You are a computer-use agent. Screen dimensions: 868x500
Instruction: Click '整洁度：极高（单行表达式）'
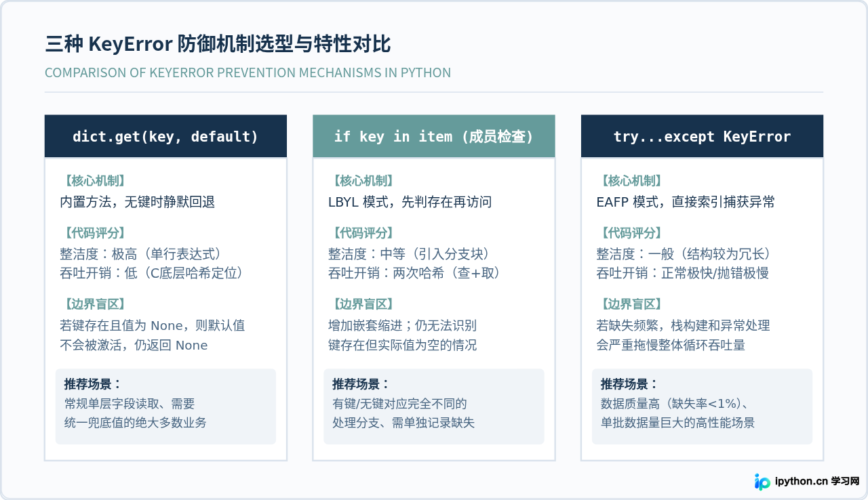tap(141, 254)
